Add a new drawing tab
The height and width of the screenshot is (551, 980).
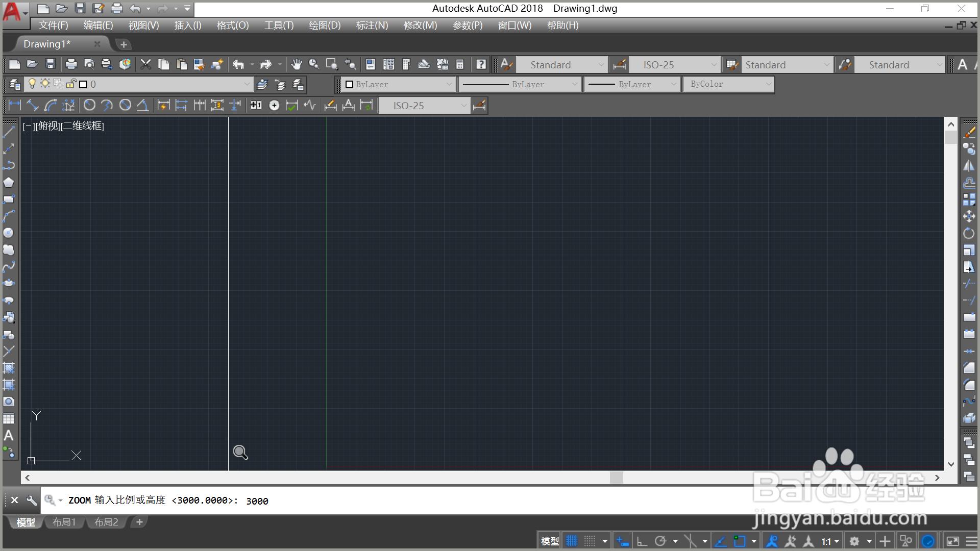tap(124, 44)
